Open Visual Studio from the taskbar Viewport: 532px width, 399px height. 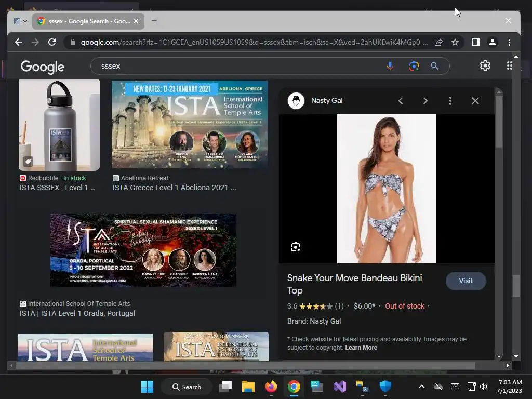click(x=340, y=387)
